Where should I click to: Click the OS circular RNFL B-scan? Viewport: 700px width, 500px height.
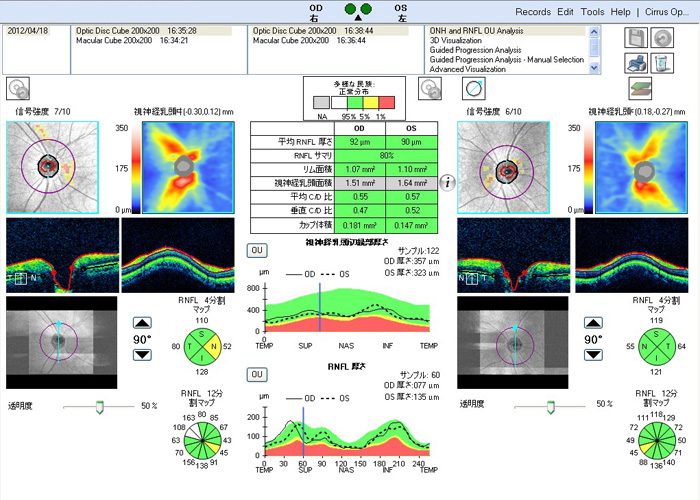pyautogui.click(x=631, y=255)
